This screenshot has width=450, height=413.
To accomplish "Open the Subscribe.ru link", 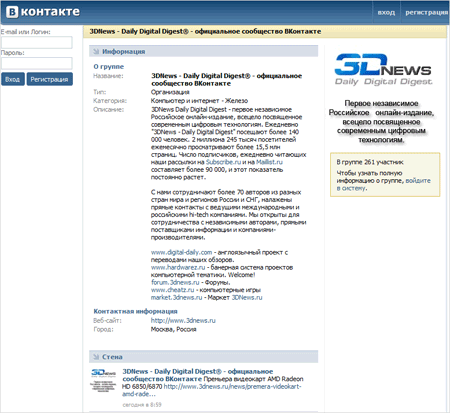I will 223,162.
